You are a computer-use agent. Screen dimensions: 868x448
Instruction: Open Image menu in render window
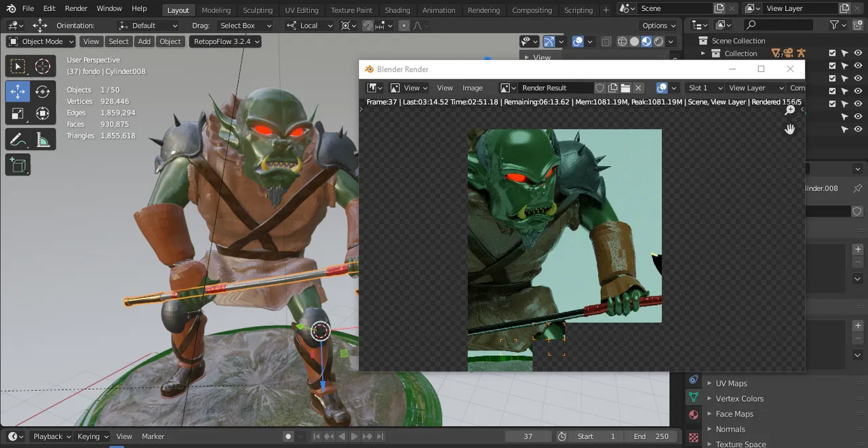point(473,88)
